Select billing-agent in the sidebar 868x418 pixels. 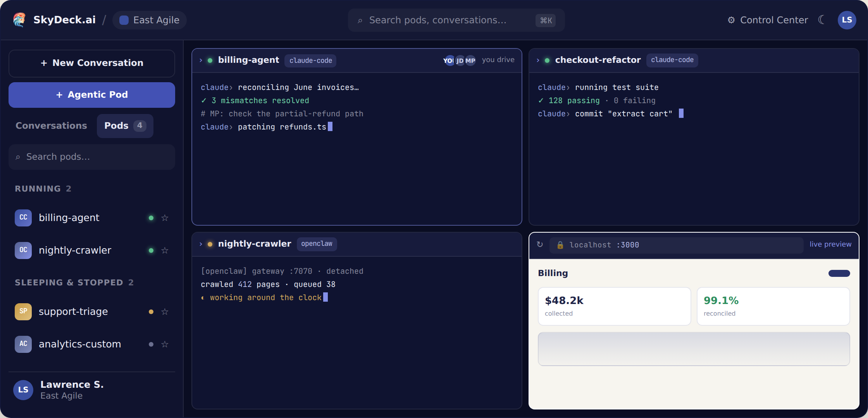click(x=92, y=218)
